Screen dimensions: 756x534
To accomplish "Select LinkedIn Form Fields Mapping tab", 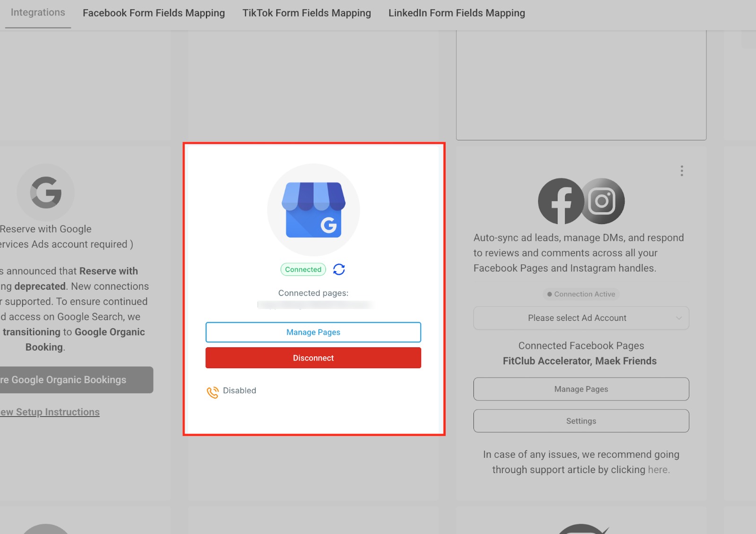I will (x=456, y=13).
